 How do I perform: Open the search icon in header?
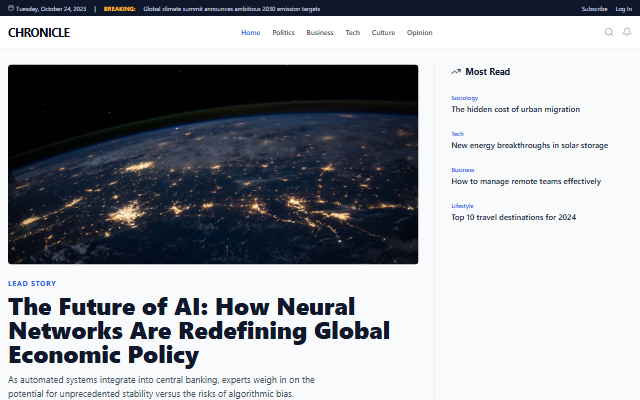(609, 32)
